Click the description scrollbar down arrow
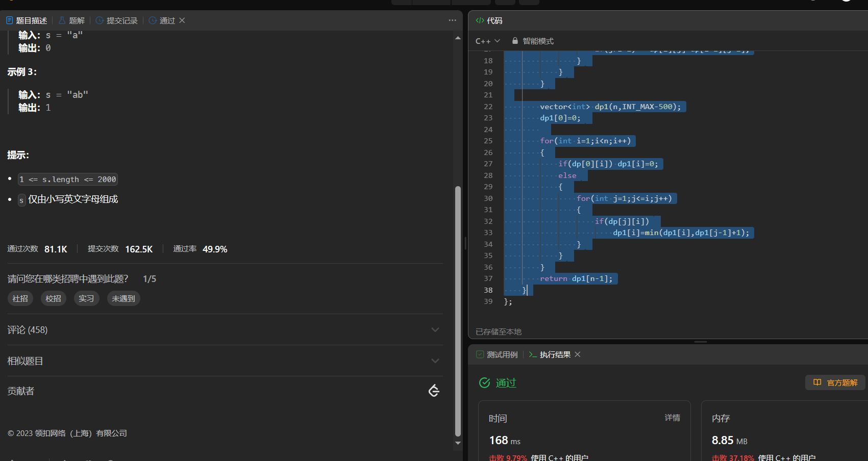This screenshot has width=868, height=461. point(458,443)
